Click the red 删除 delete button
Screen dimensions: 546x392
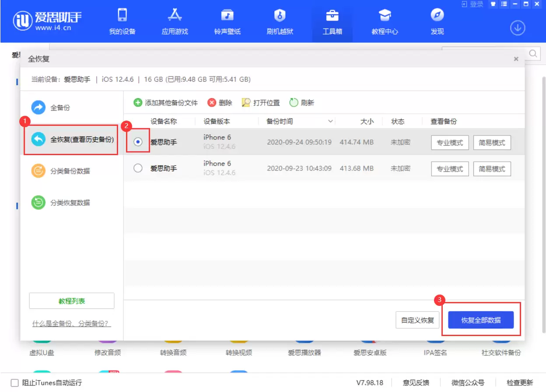[220, 103]
